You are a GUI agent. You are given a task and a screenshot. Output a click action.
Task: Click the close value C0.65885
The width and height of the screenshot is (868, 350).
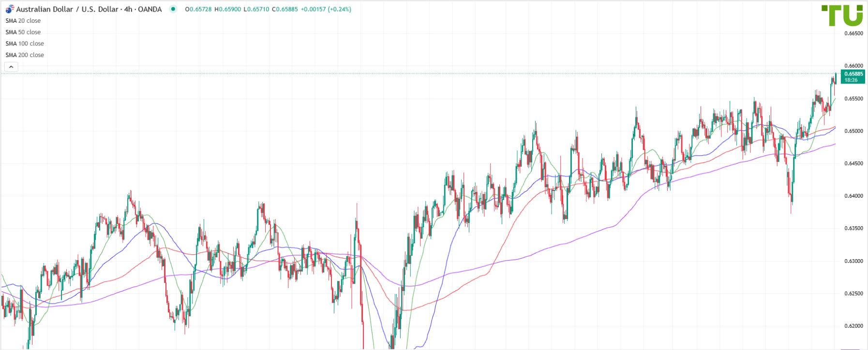[285, 9]
